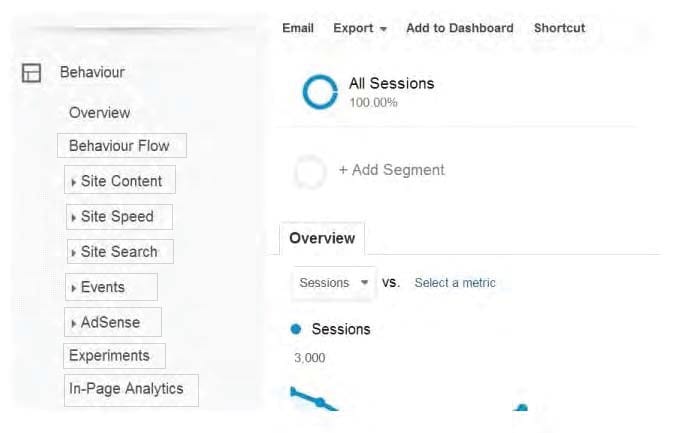Open the Sessions metric dropdown
693x433 pixels.
pos(333,283)
